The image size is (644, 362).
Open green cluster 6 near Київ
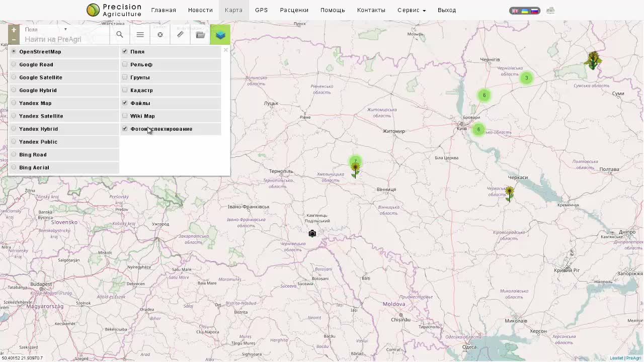coord(478,130)
